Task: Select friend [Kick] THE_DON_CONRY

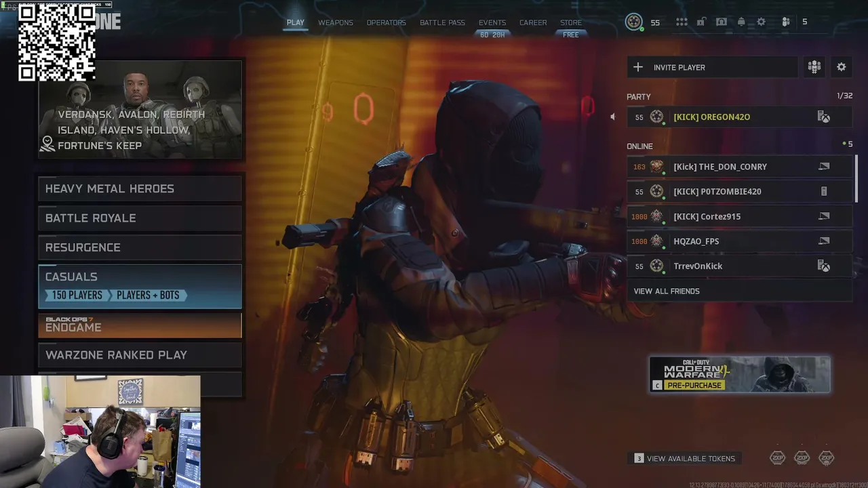Action: [x=739, y=166]
